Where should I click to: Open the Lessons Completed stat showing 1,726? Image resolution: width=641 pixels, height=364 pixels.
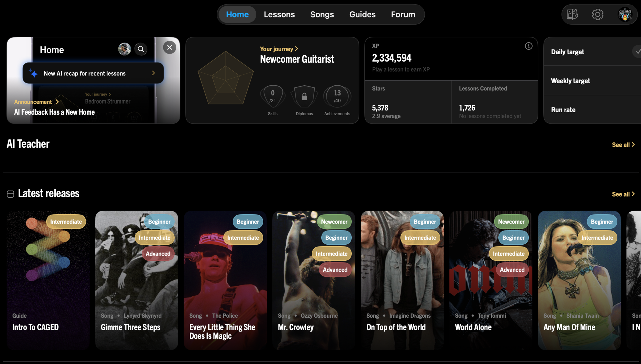pyautogui.click(x=494, y=102)
